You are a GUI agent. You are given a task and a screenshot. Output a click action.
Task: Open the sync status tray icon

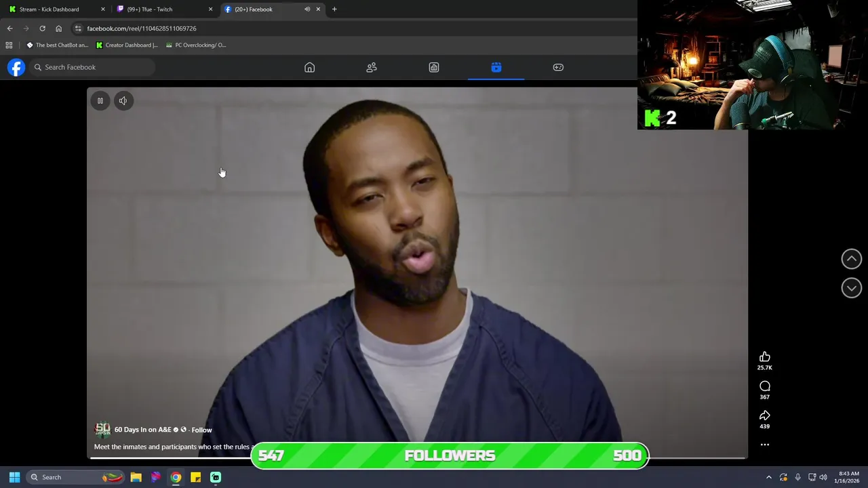783,477
